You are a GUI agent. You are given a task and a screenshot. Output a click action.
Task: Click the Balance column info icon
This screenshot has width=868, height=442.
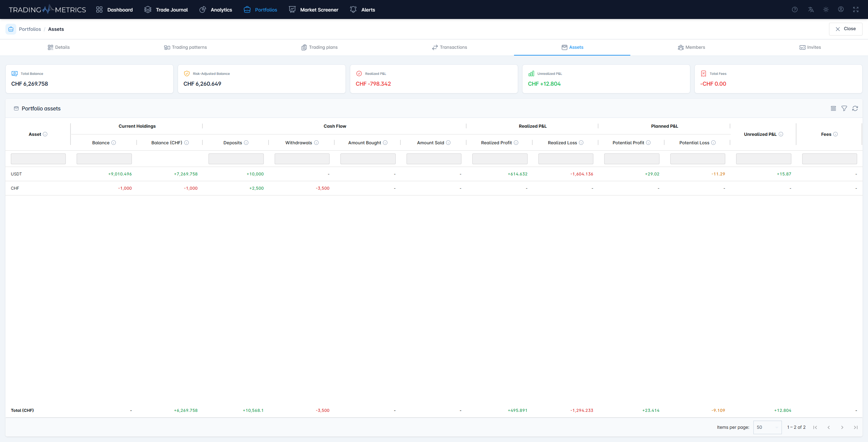tap(114, 143)
